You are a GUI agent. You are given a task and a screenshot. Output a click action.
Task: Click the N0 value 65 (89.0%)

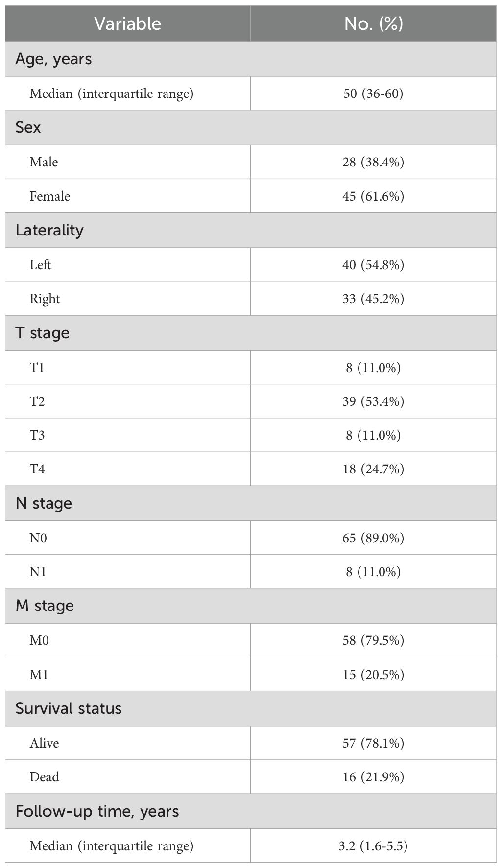click(373, 538)
